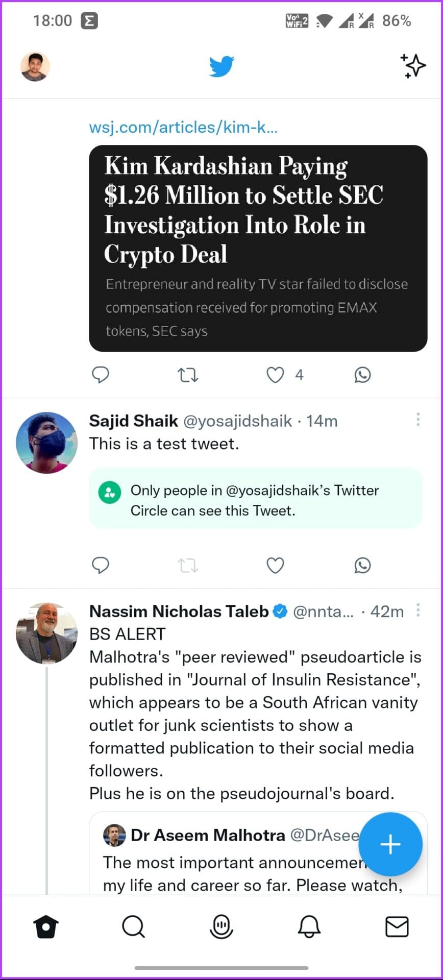Open the Kim Kardashian SEC article card
Image resolution: width=443 pixels, height=980 pixels.
click(258, 249)
